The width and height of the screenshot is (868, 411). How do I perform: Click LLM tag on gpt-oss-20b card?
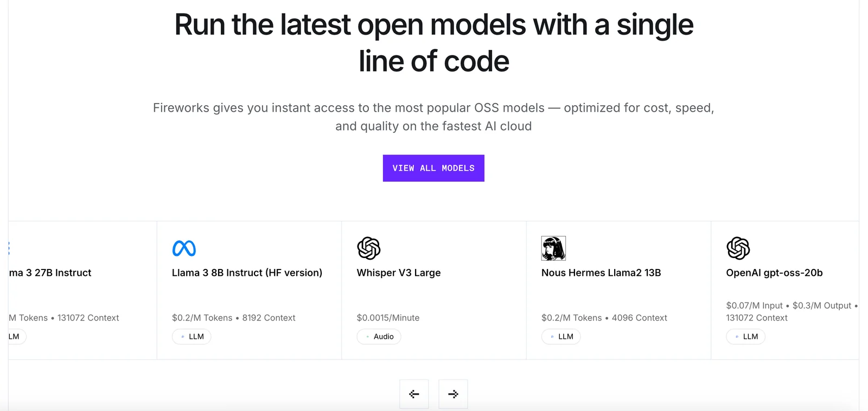(x=746, y=337)
